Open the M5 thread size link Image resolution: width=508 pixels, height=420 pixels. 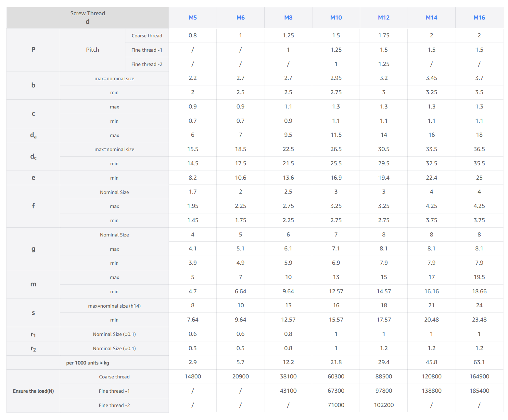193,18
